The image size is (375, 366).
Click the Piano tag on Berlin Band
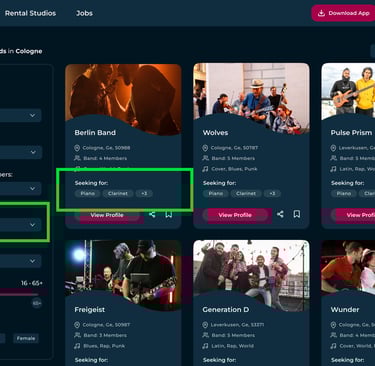pos(87,193)
